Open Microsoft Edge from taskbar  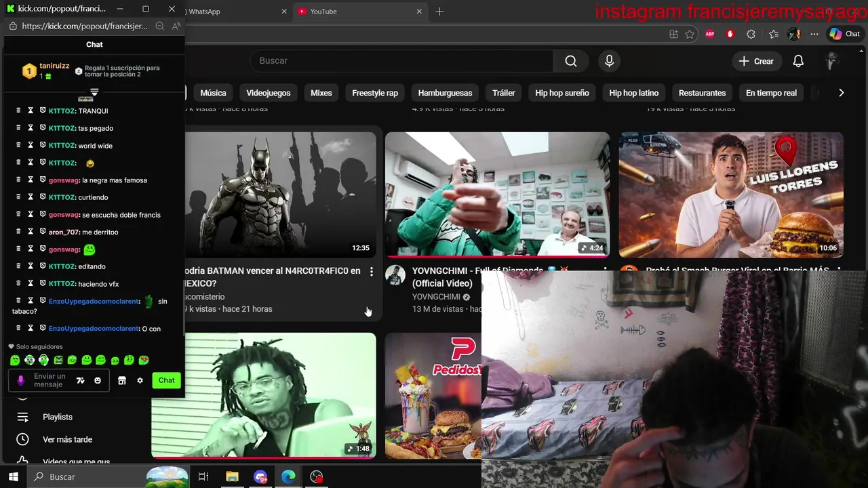[288, 477]
